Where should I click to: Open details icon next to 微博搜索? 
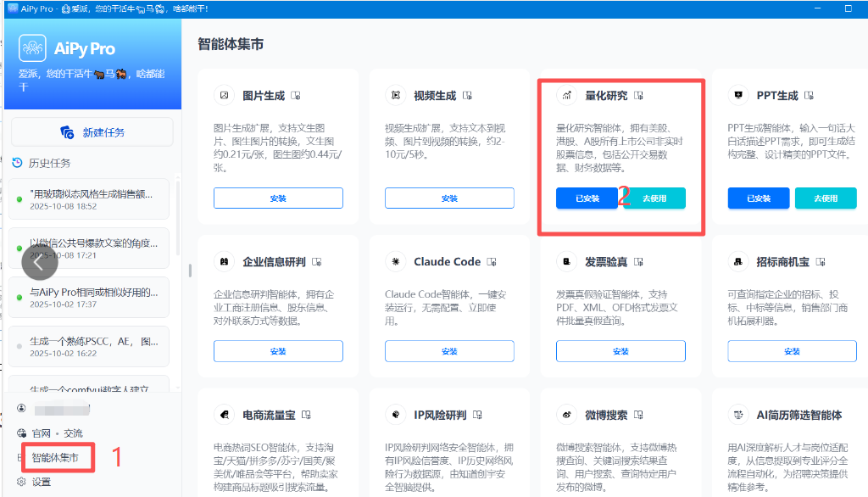[639, 415]
